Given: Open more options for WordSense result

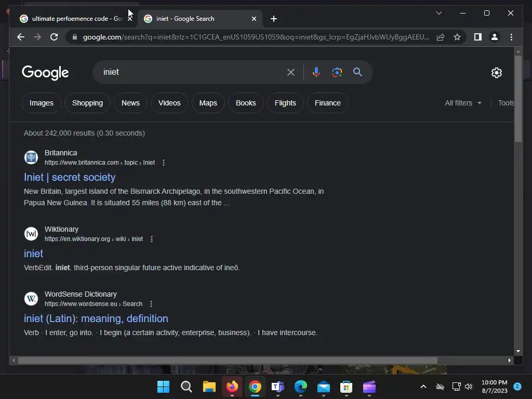Looking at the screenshot, I should point(151,303).
